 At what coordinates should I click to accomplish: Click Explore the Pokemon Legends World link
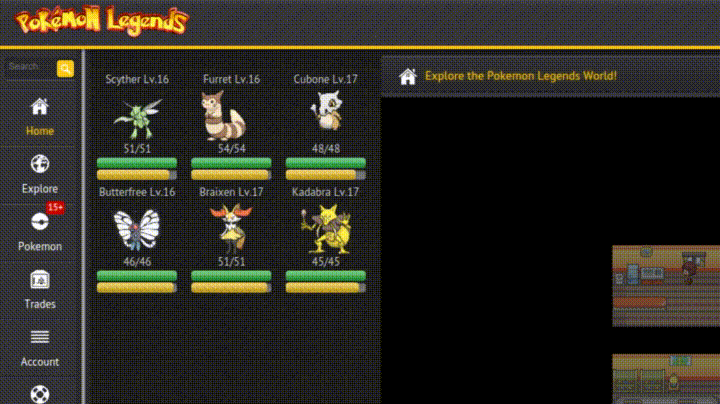point(521,76)
